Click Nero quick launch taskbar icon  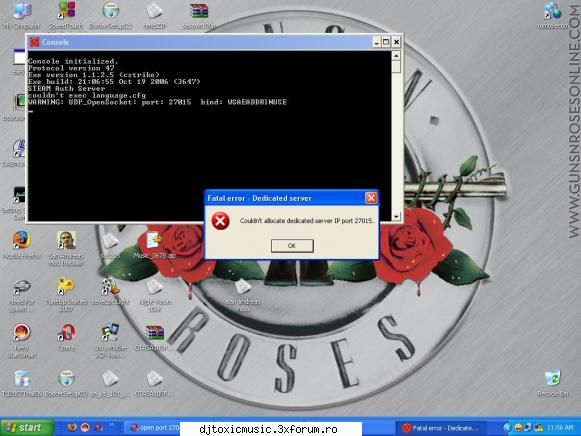point(85,427)
